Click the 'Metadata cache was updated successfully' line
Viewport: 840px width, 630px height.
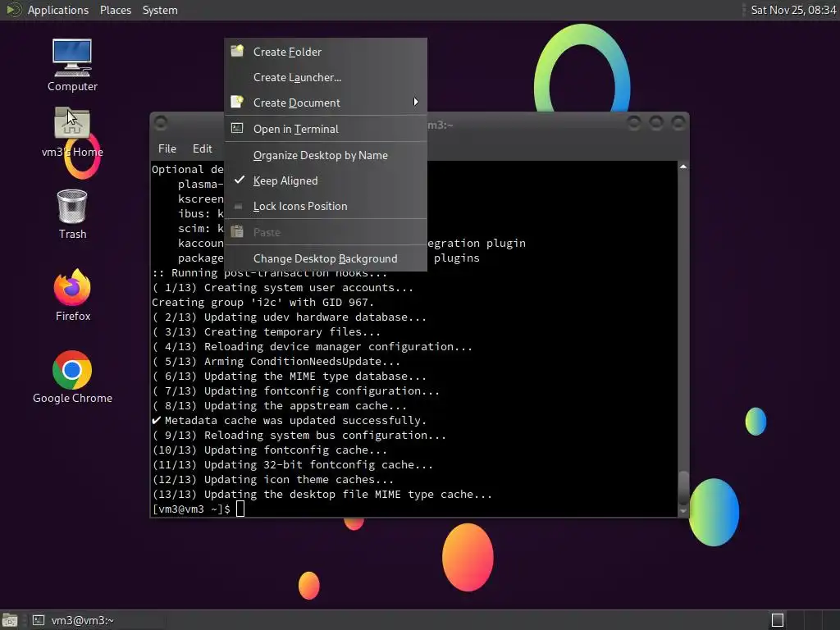290,421
